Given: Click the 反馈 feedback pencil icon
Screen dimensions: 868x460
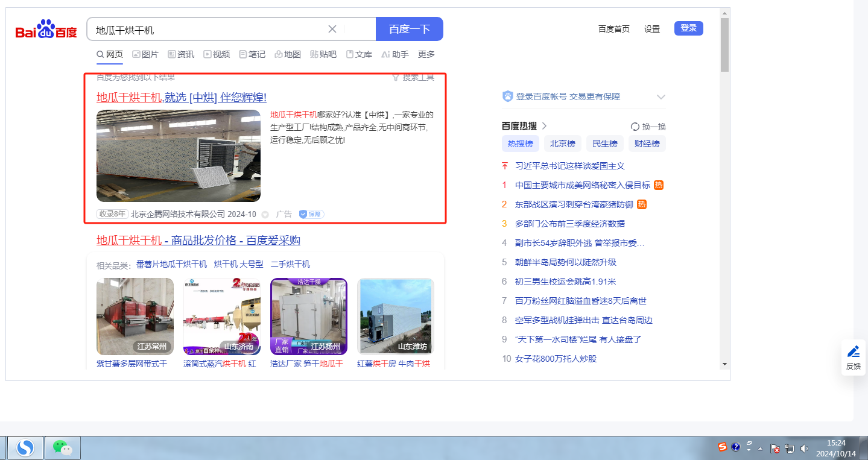Looking at the screenshot, I should click(x=853, y=352).
